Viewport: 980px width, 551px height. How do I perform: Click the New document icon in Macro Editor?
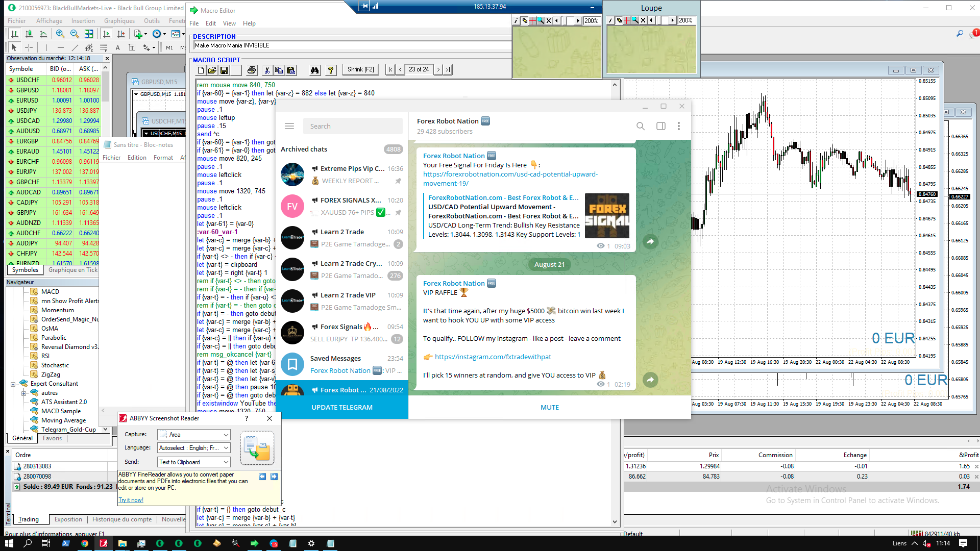(x=201, y=70)
